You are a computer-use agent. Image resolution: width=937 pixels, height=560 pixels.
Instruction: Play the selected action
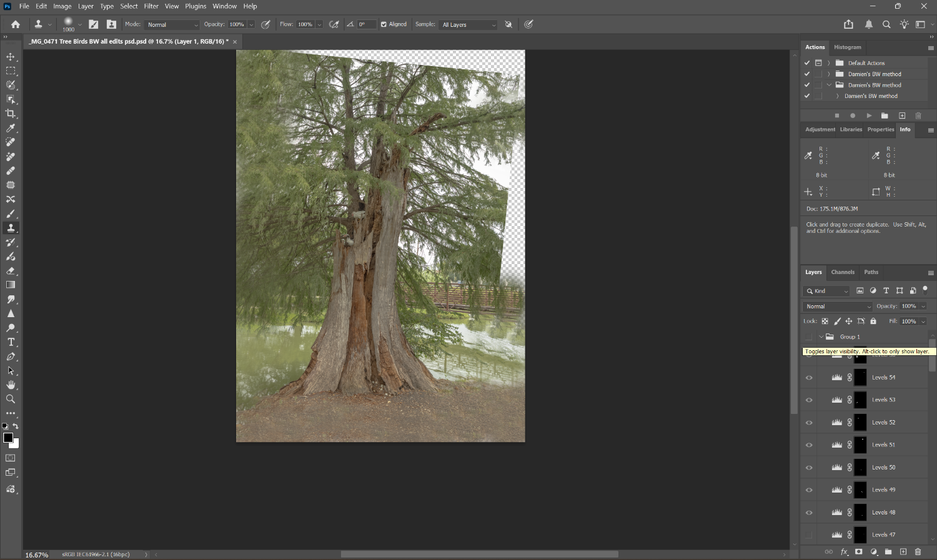tap(869, 115)
